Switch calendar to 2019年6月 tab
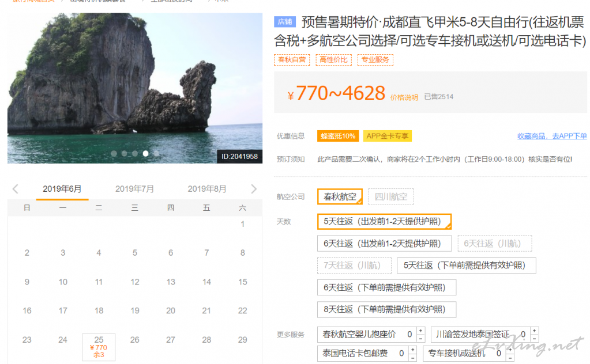The width and height of the screenshot is (590, 364). click(62, 189)
